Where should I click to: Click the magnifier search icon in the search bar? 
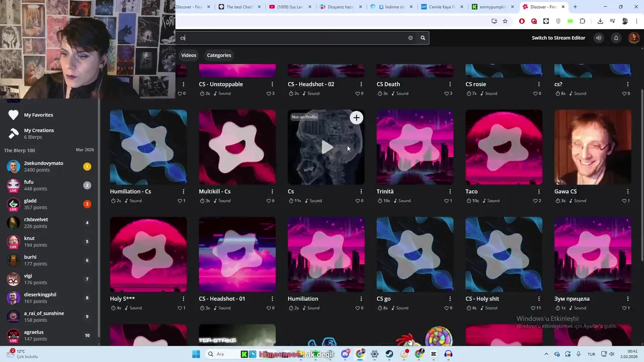point(423,38)
